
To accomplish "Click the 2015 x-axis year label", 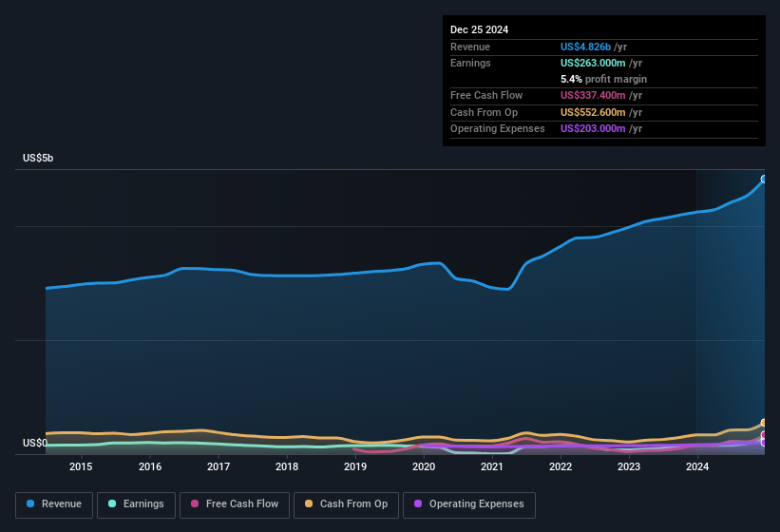I will 81,466.
